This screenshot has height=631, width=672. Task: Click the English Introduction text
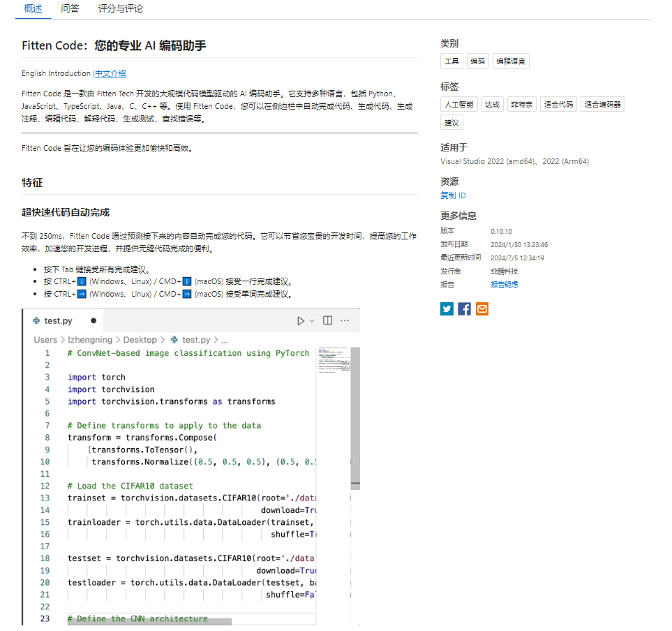tap(56, 74)
